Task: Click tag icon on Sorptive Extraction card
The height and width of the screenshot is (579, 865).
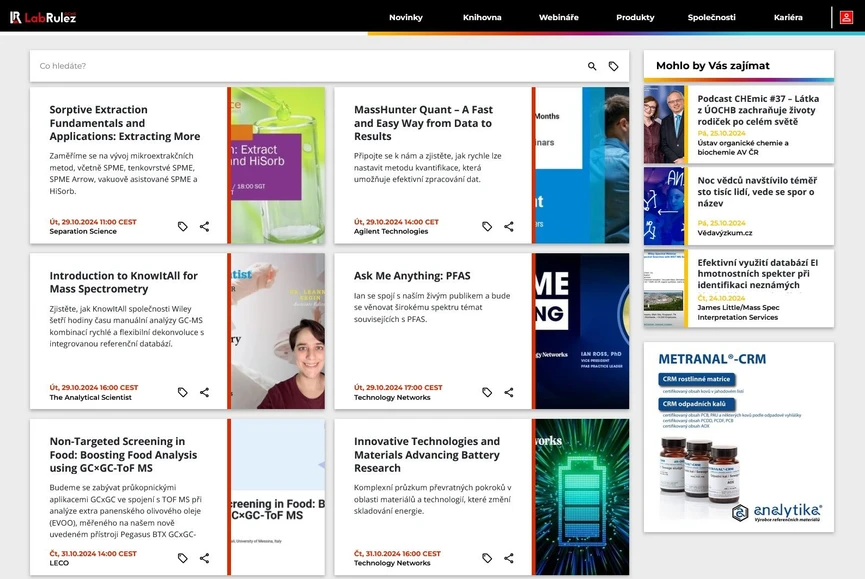Action: pos(183,227)
